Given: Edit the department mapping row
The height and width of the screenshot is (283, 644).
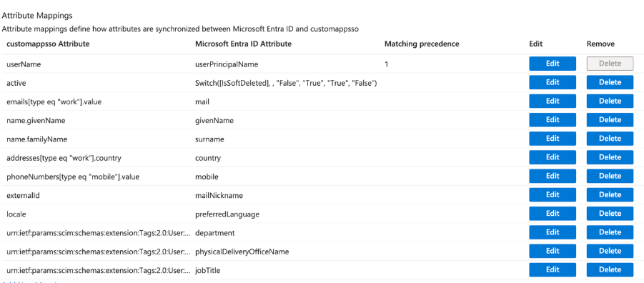Looking at the screenshot, I should (553, 232).
